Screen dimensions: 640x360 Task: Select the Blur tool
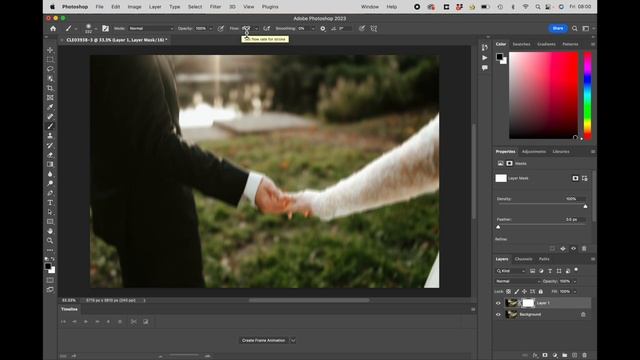pos(50,174)
